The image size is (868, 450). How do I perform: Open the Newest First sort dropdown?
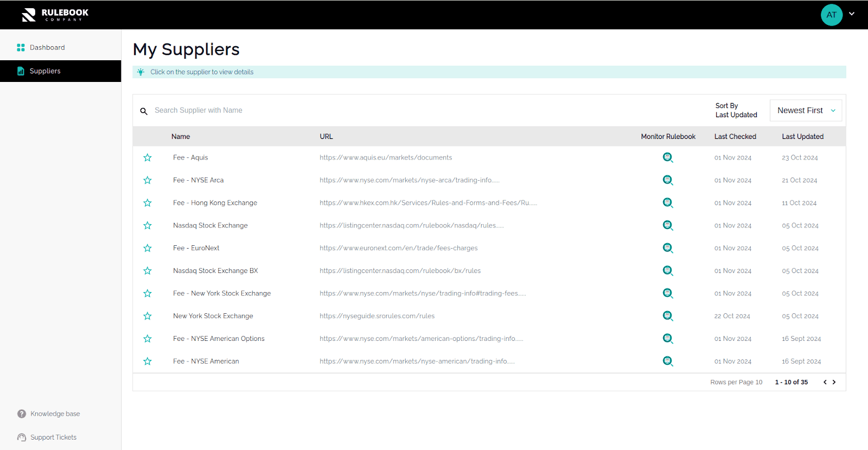click(x=806, y=110)
